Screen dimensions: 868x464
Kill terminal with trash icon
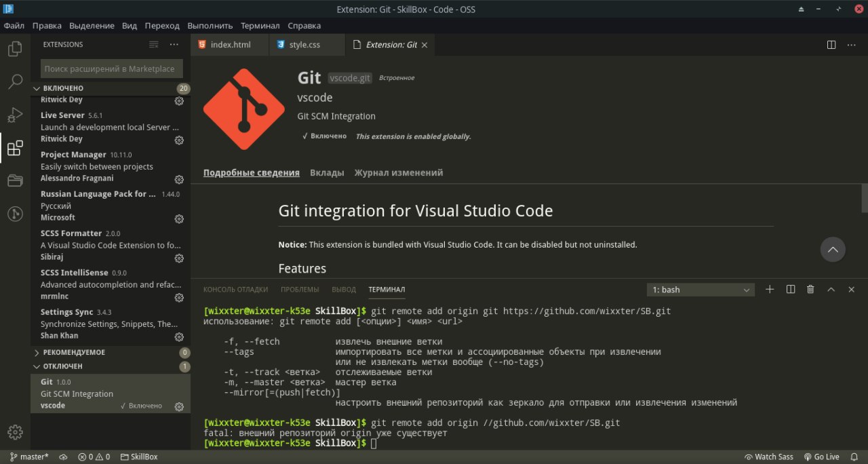coord(810,290)
